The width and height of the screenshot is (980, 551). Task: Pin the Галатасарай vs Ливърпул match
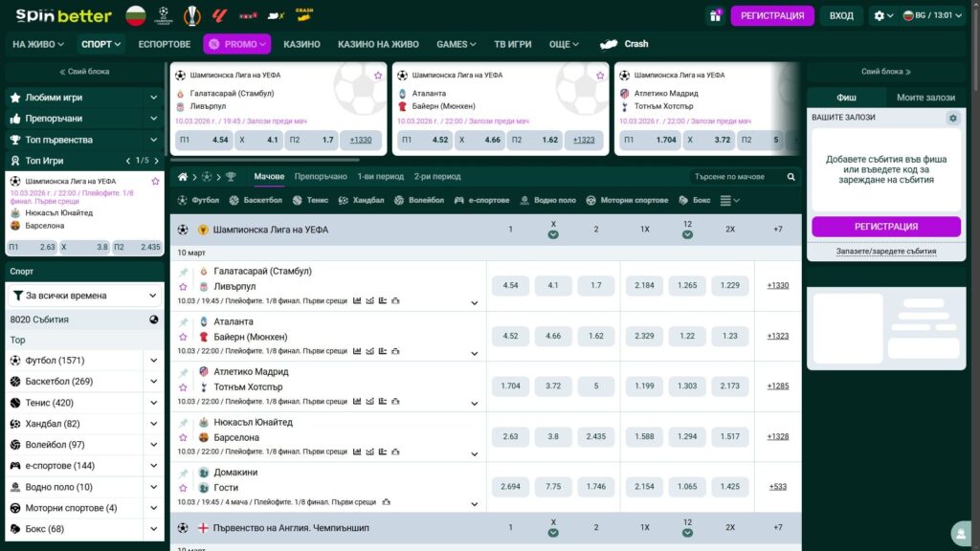(x=184, y=272)
